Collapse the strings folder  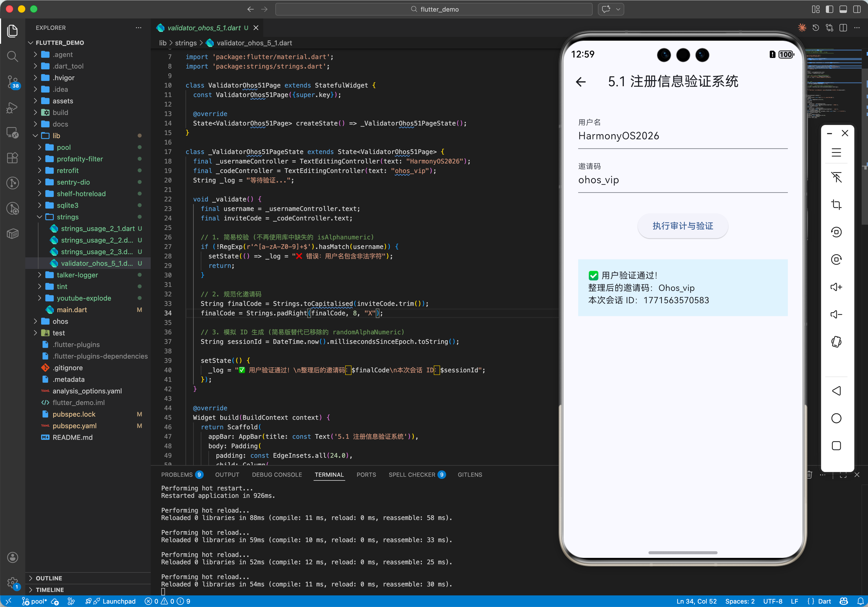[67, 217]
